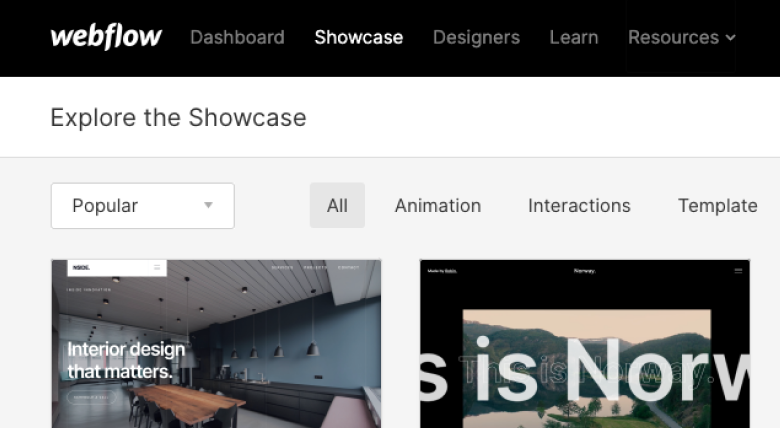Filter showcase by Interactions
Viewport: 780px width, 428px height.
pyautogui.click(x=579, y=206)
